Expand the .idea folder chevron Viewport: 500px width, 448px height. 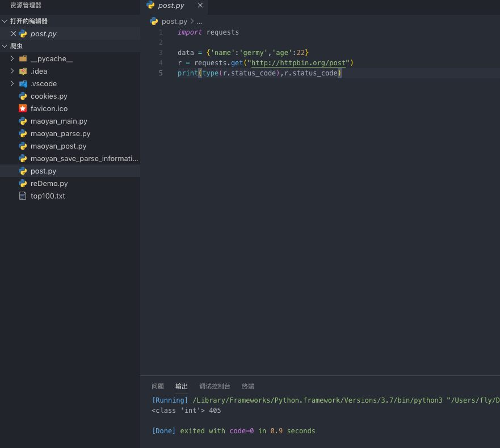pos(12,71)
